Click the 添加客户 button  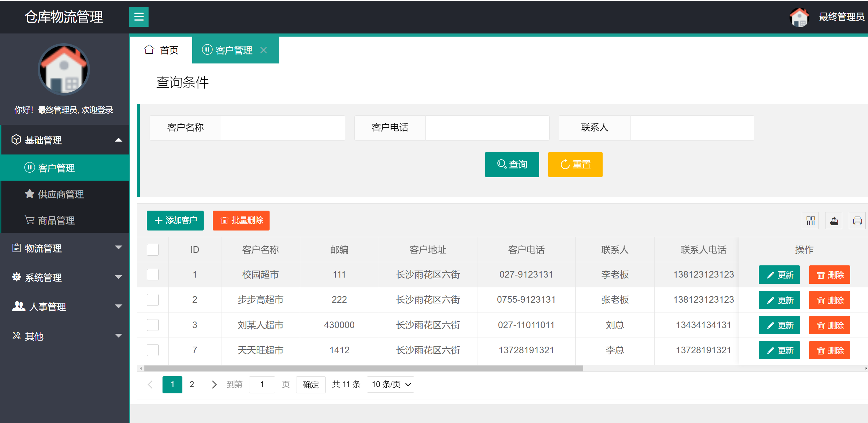pos(175,220)
